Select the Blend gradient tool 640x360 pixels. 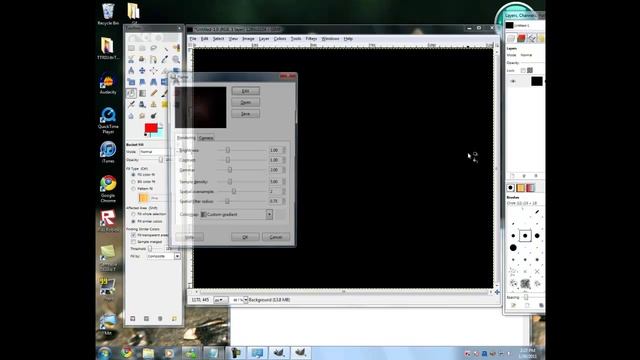pyautogui.click(x=142, y=93)
